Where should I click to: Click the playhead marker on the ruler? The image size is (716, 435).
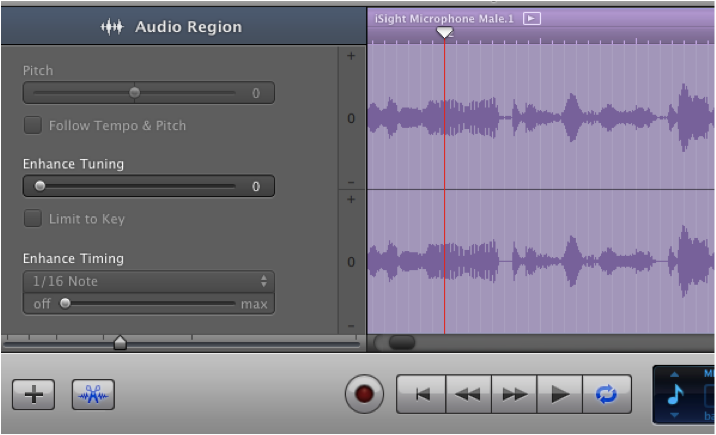[x=444, y=33]
